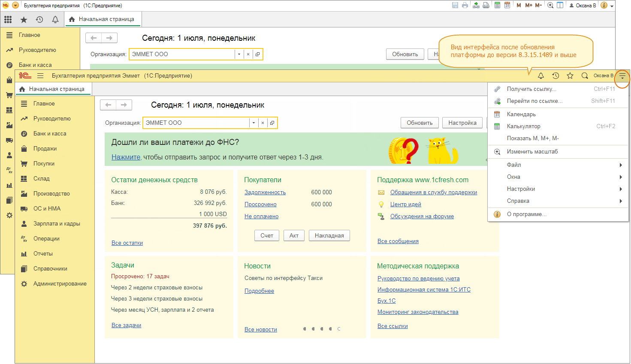Choose Перейти по ссылке in the menu
The image size is (631, 364).
[558, 101]
